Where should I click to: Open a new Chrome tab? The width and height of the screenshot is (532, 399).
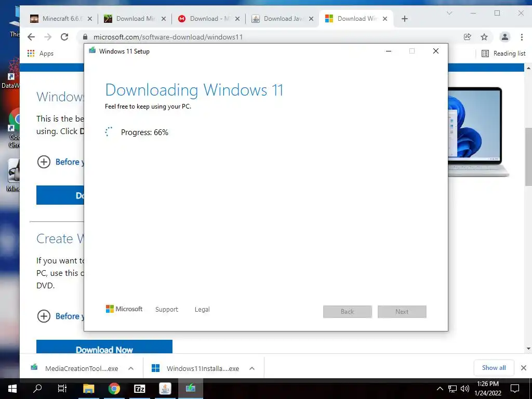(404, 19)
